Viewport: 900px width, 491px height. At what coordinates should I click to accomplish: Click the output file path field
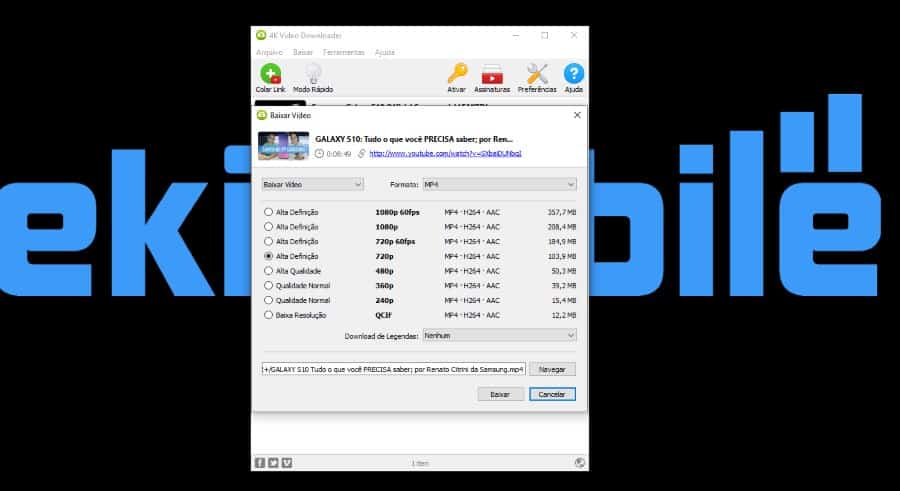tap(393, 369)
